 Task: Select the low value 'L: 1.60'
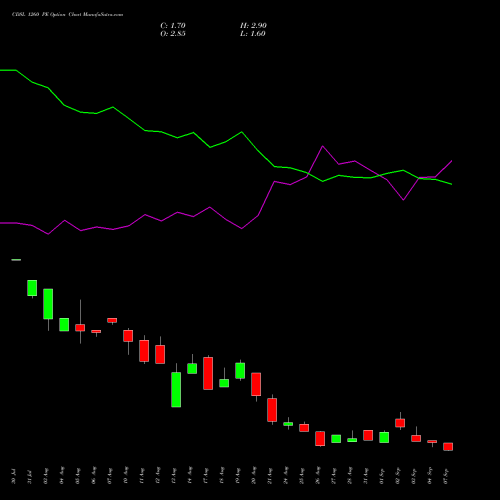[x=253, y=34]
